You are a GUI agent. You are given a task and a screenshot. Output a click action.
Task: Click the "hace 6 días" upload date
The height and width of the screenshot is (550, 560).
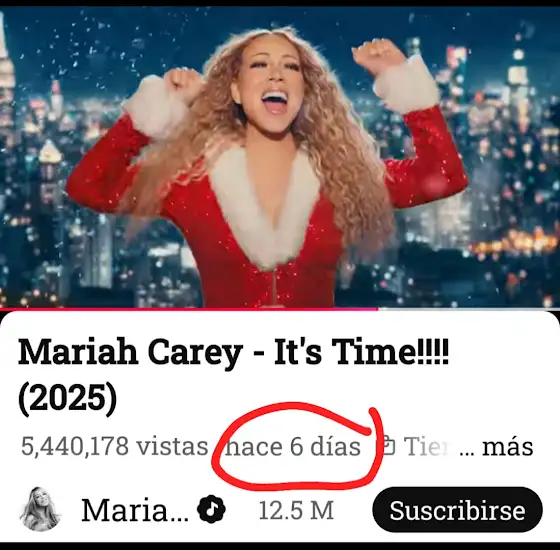pyautogui.click(x=292, y=446)
